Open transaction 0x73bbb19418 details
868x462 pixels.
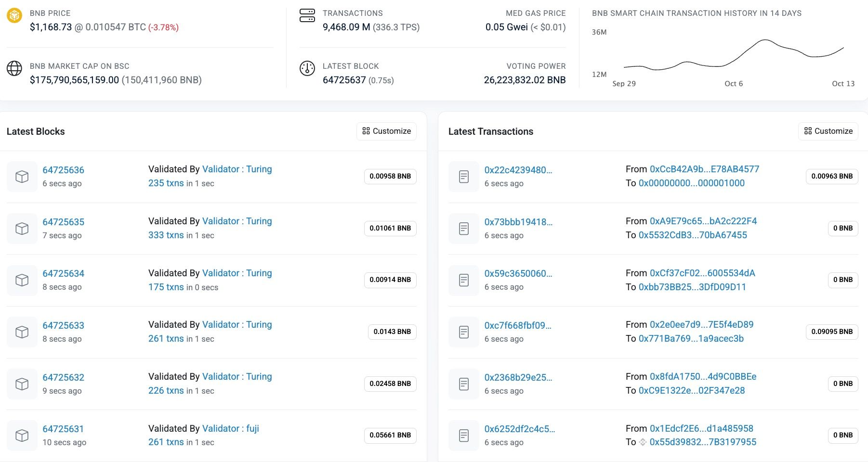(x=518, y=222)
